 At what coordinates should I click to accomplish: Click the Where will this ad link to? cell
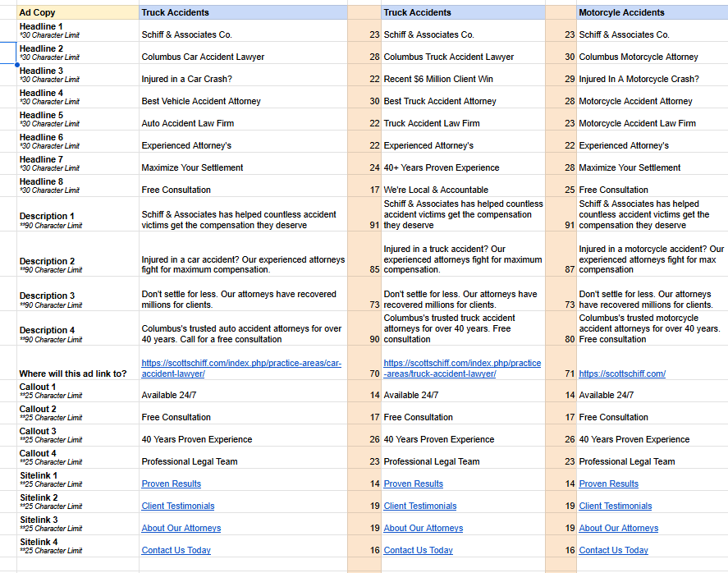tap(73, 374)
